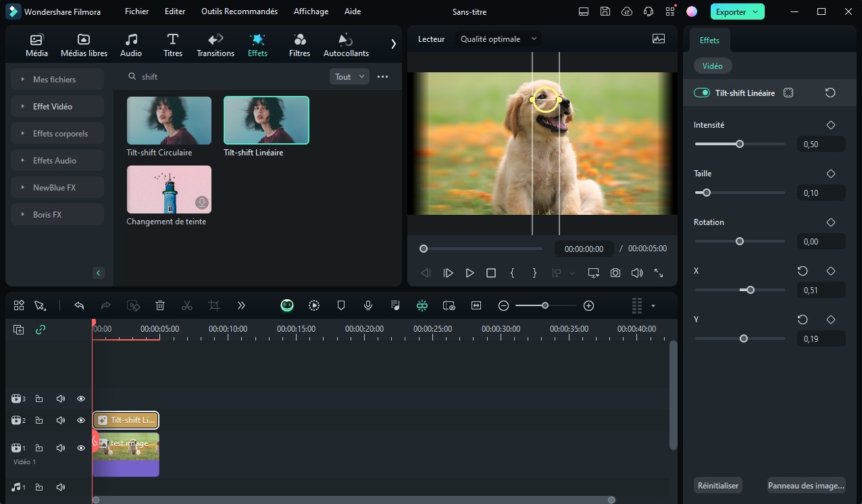Adjust the Rotation slider
Viewport: 862px width, 504px height.
(x=740, y=241)
